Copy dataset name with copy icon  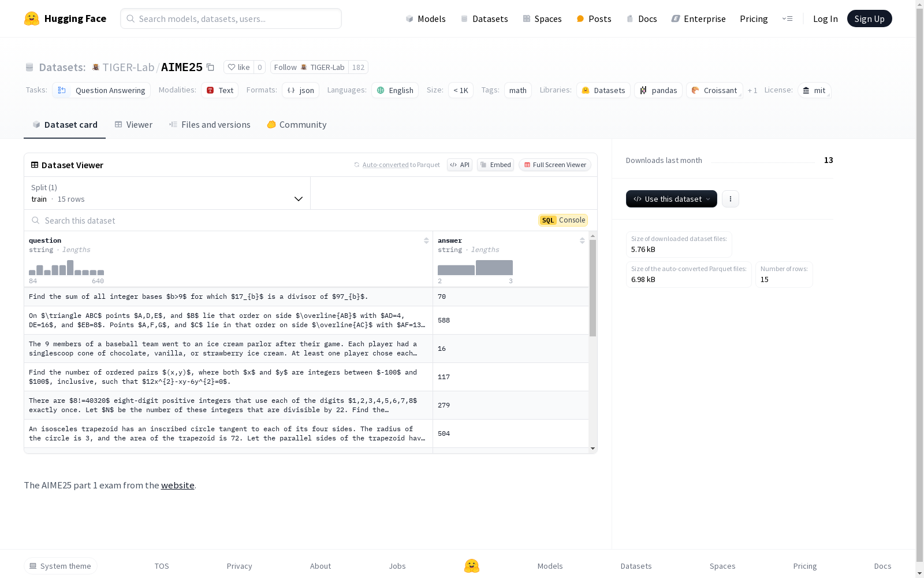pos(210,67)
